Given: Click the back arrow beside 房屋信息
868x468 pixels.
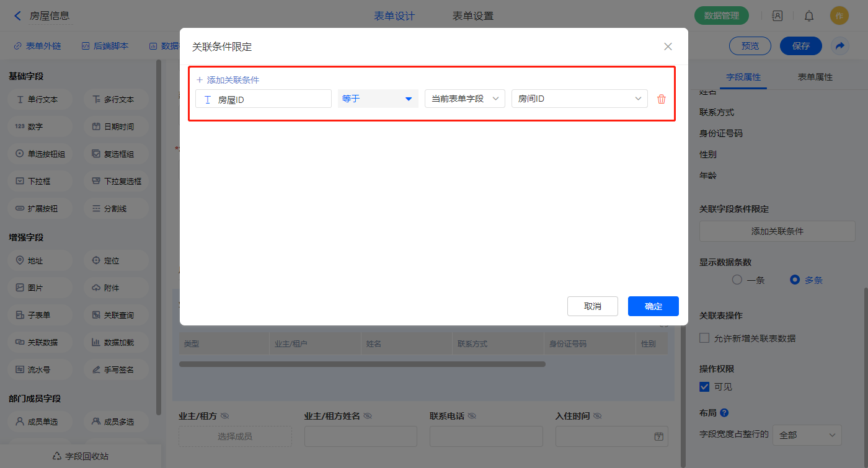Looking at the screenshot, I should (x=17, y=16).
